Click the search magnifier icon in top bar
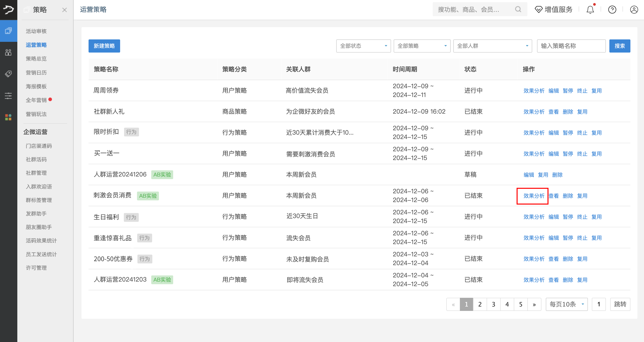 (518, 9)
